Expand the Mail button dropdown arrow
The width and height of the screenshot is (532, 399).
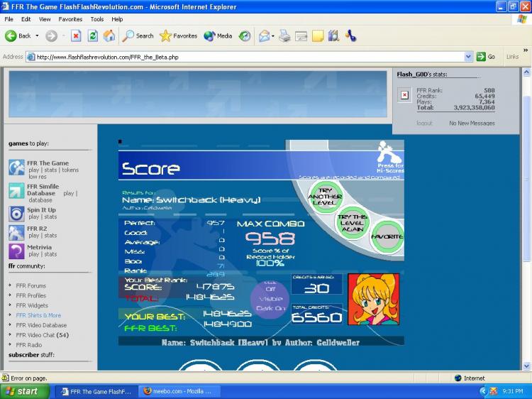point(273,35)
